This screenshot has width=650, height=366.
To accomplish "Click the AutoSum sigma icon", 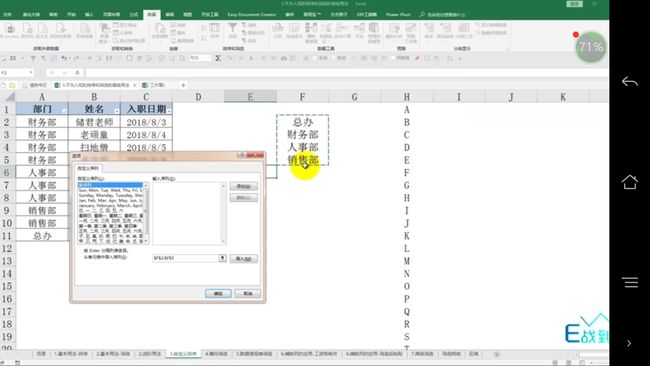I will click(218, 58).
